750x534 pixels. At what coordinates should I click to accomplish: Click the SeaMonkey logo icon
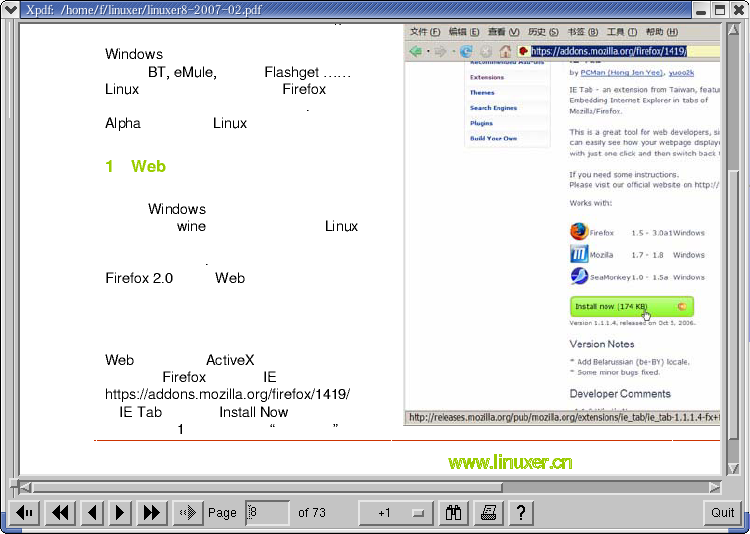coord(579,276)
